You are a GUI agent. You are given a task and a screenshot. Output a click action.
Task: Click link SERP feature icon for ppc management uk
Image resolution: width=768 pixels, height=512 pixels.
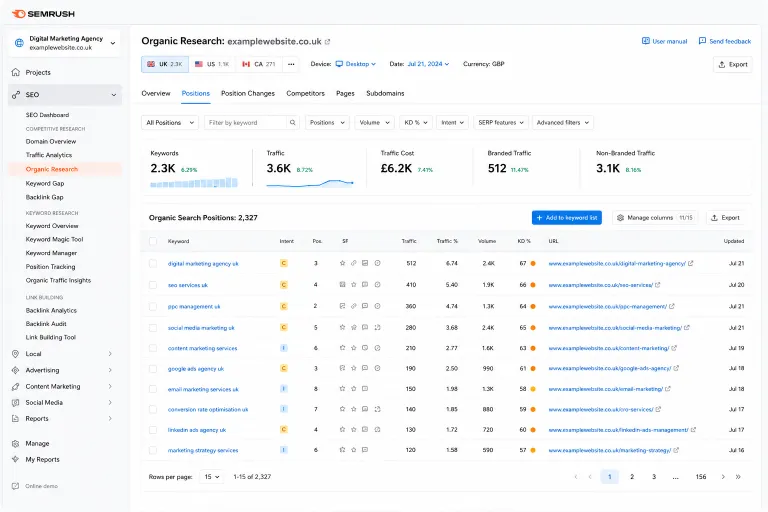tap(354, 306)
